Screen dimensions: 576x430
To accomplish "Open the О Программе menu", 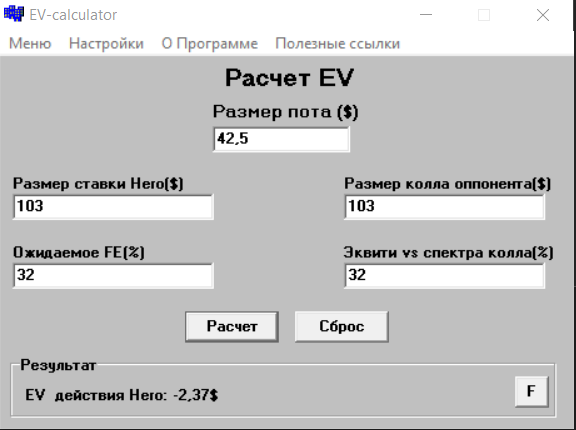I will 209,44.
